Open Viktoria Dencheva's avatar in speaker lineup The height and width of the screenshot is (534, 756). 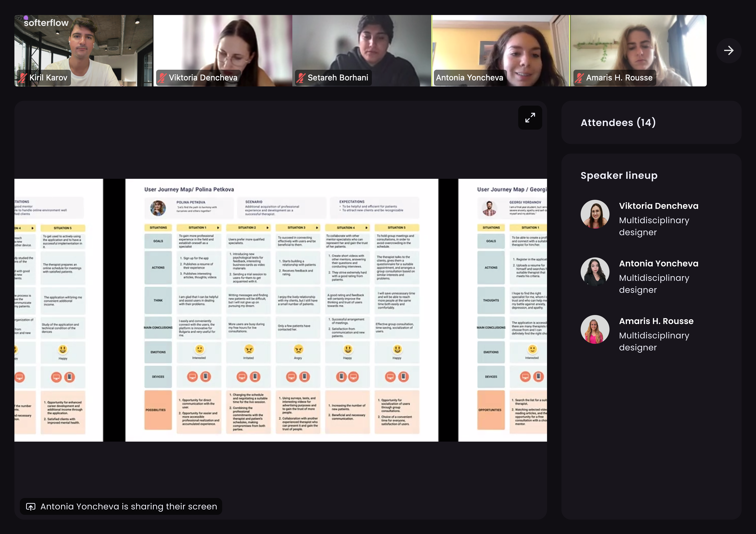coord(595,214)
